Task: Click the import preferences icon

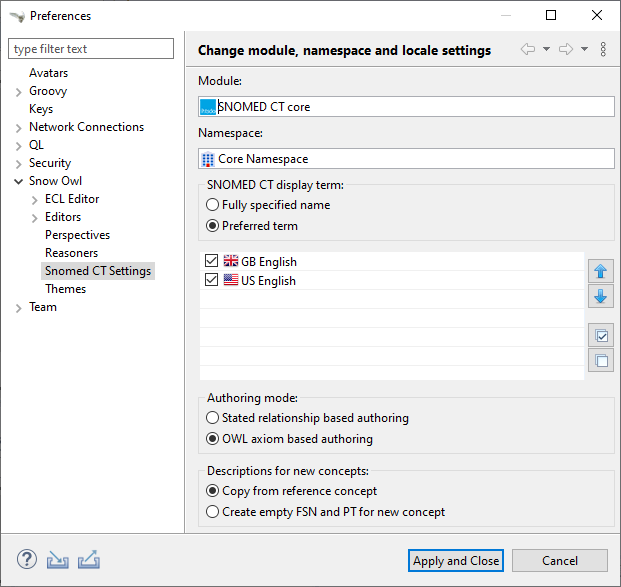Action: coord(58,560)
